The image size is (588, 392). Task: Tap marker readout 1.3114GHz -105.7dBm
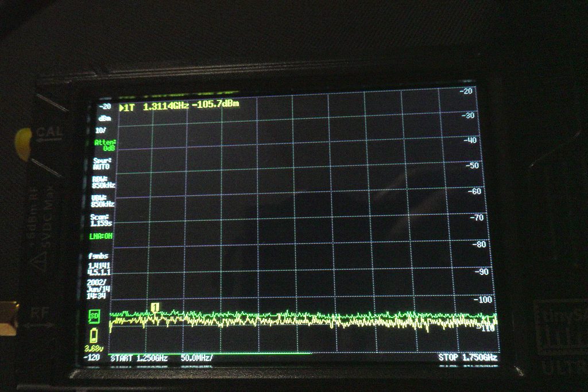pos(191,105)
